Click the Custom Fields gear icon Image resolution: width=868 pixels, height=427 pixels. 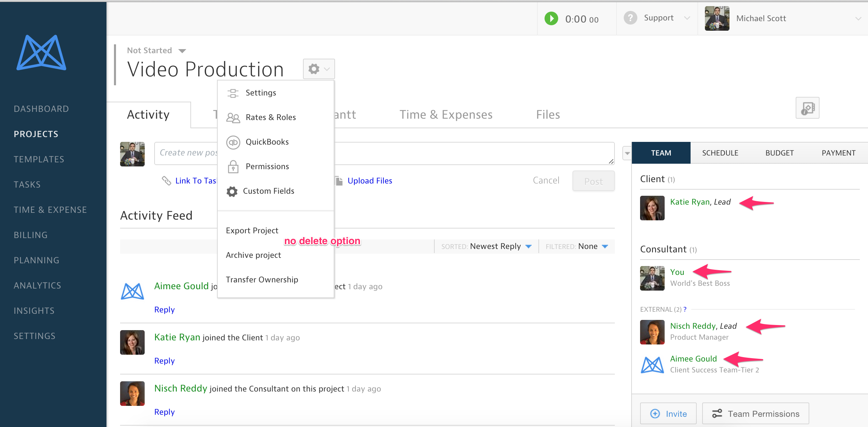click(x=232, y=191)
